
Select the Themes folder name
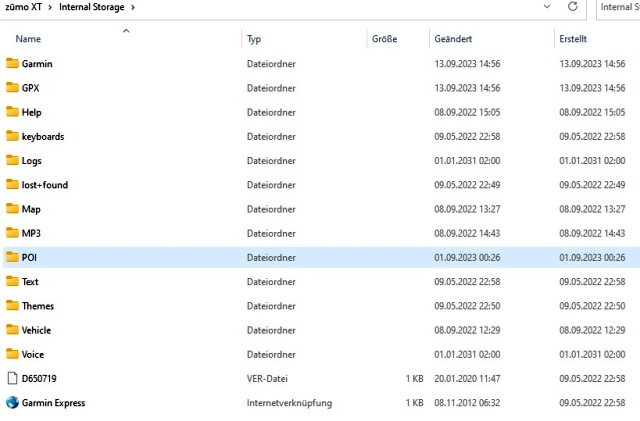pos(38,306)
